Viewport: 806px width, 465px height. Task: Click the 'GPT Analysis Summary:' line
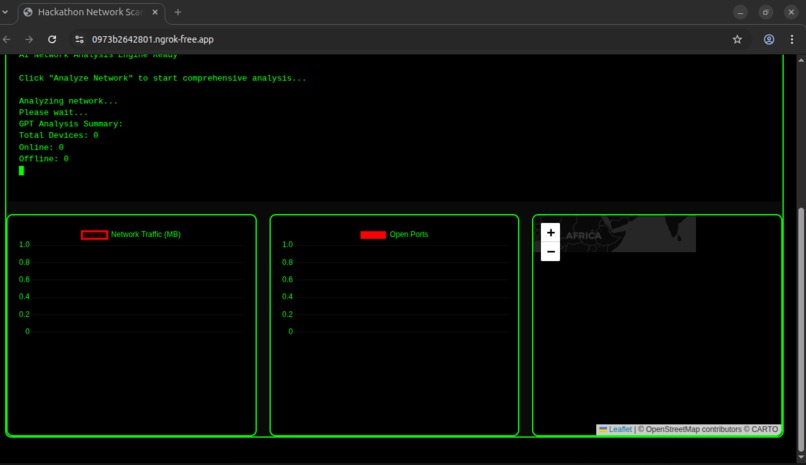(70, 124)
